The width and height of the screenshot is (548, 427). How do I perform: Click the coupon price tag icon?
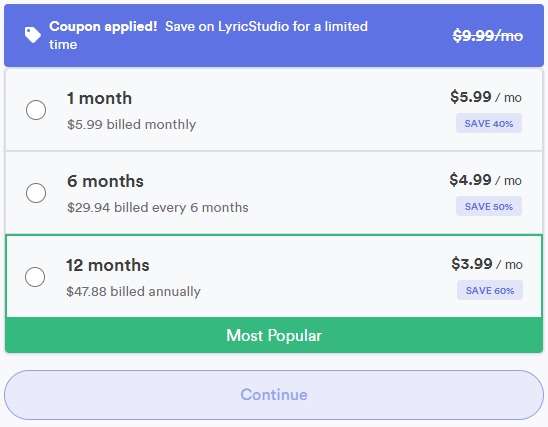tap(33, 35)
